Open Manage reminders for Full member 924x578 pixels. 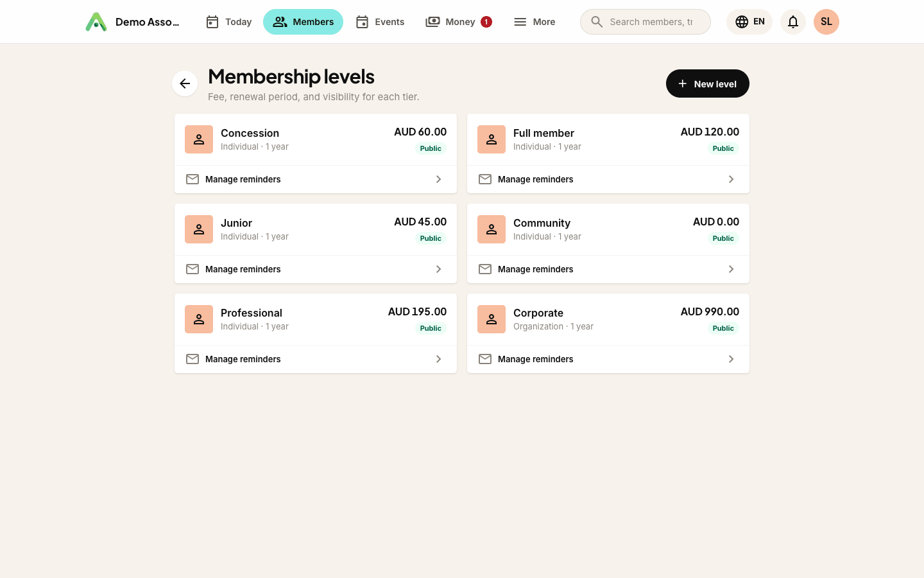tap(608, 179)
